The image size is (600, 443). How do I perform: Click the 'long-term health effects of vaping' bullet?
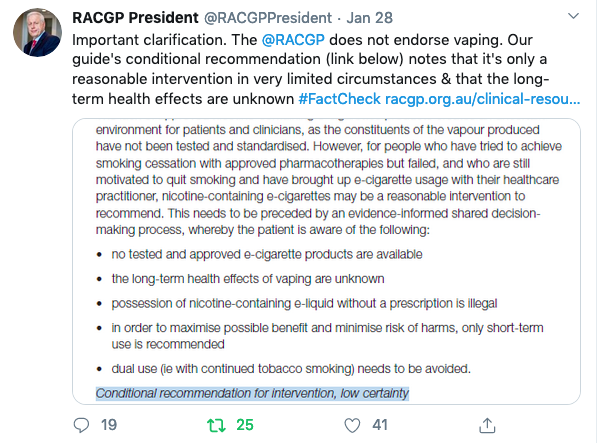pos(247,278)
